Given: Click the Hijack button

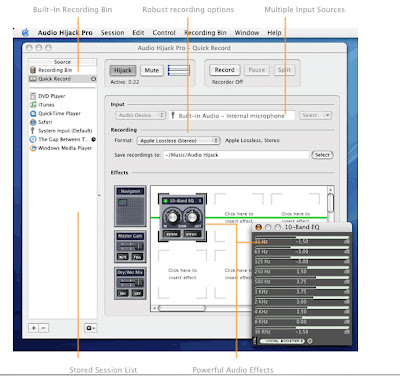Looking at the screenshot, I should [123, 70].
